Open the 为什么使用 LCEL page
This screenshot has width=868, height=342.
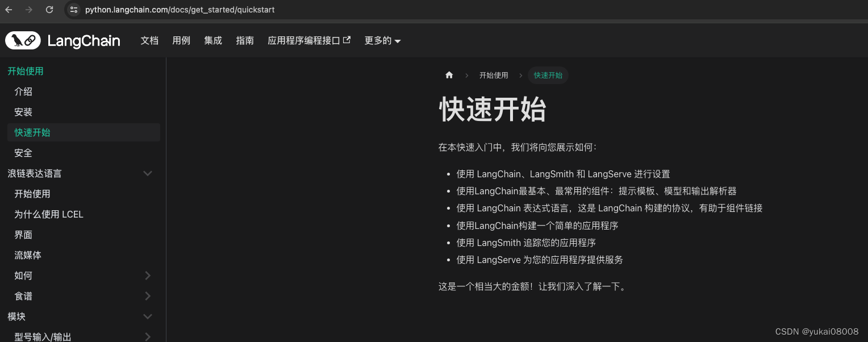click(49, 214)
